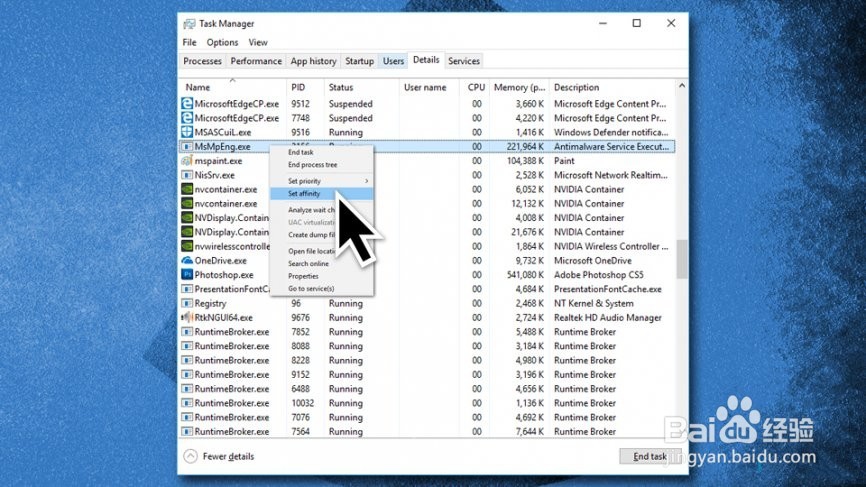Viewport: 866px width, 487px height.
Task: Click the Photoshop.exe Ps icon
Action: coord(187,274)
